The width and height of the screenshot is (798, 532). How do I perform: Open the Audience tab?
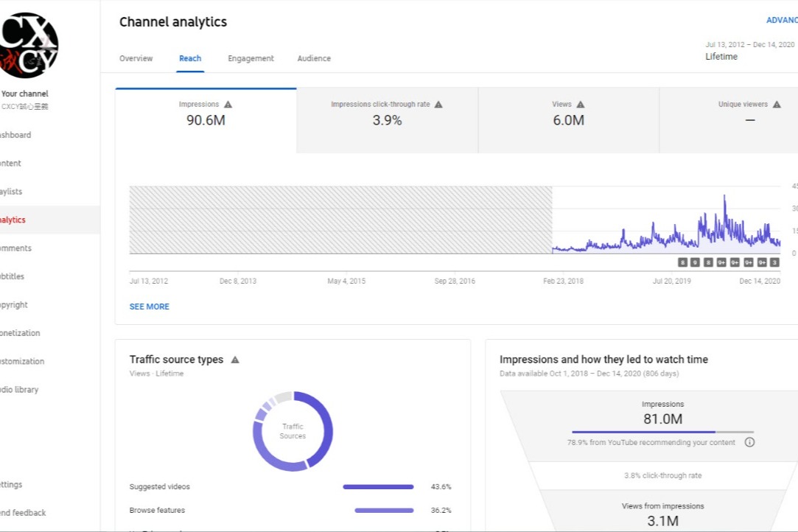(314, 59)
